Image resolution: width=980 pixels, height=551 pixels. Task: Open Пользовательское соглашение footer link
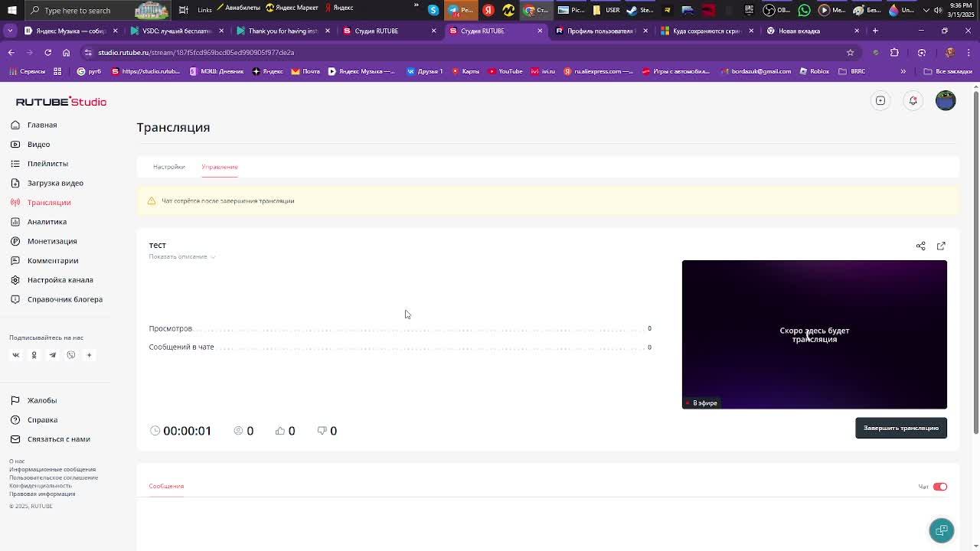pyautogui.click(x=54, y=478)
